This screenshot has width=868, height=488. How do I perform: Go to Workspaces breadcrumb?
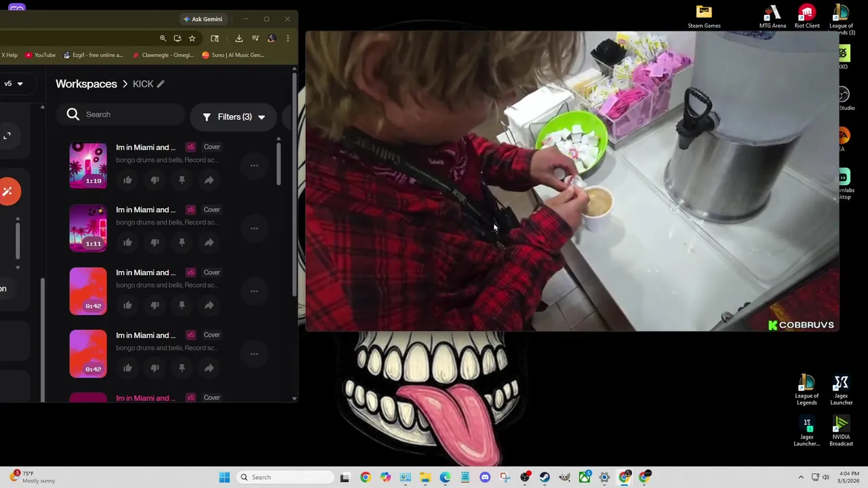pyautogui.click(x=86, y=83)
